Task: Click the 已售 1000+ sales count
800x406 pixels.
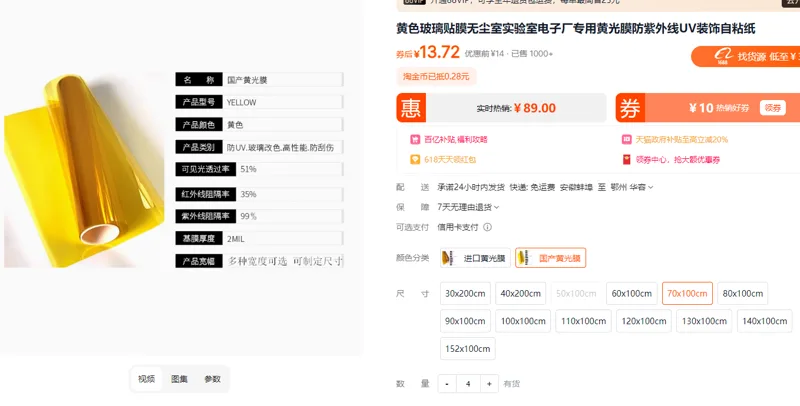Action: (532, 54)
